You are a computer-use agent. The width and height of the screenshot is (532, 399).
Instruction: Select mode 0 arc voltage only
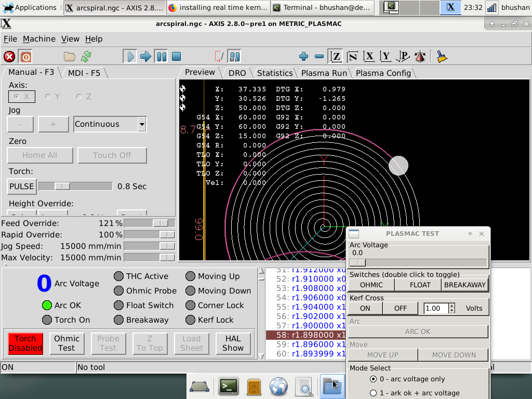(373, 379)
